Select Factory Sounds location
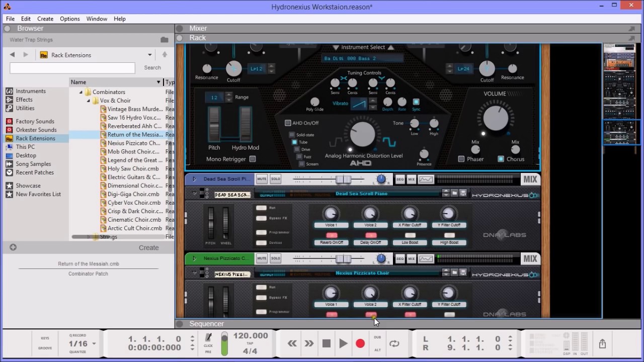This screenshot has width=644, height=362. pyautogui.click(x=35, y=121)
